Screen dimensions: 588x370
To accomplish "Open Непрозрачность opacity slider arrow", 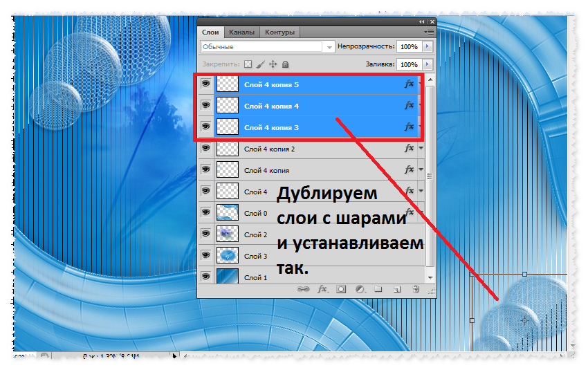I will [427, 46].
